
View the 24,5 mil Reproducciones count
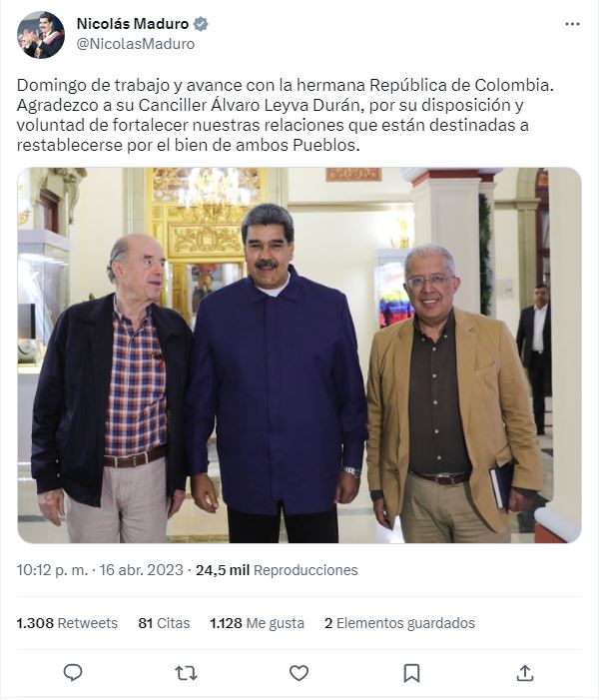point(277,570)
